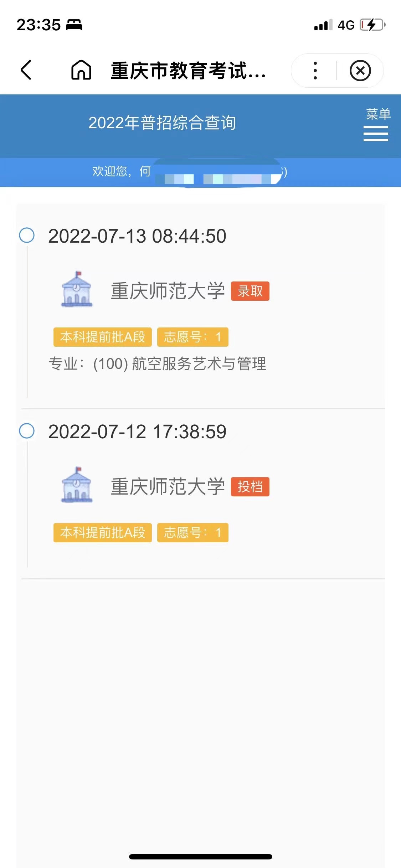Tap 志愿号: 1 tag in first entry
Screen dimensions: 401x868
pyautogui.click(x=193, y=337)
